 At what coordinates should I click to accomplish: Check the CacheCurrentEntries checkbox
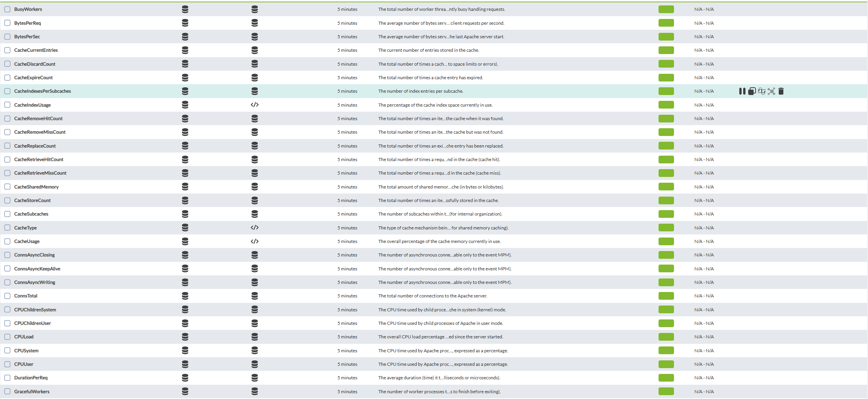7,50
